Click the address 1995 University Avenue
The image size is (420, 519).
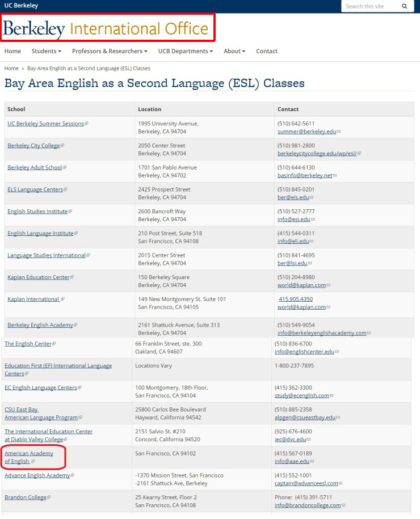point(168,124)
